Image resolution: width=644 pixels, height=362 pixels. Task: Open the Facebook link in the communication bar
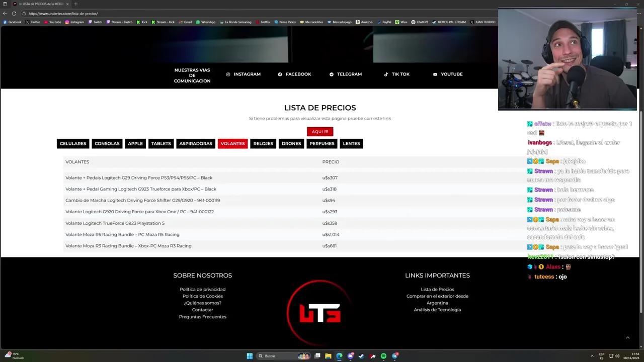pyautogui.click(x=295, y=74)
